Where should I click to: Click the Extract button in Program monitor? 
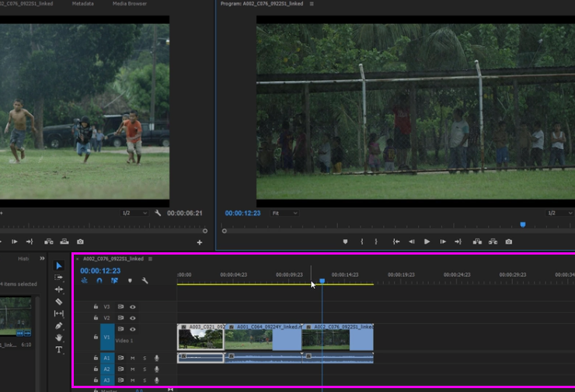[493, 241]
